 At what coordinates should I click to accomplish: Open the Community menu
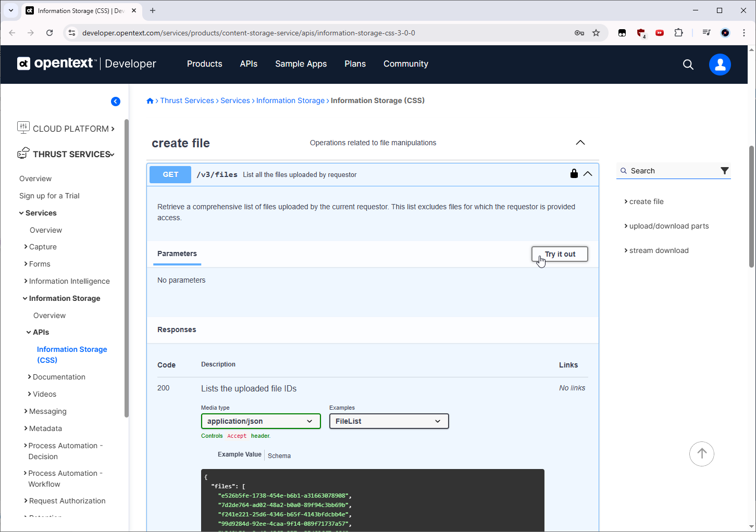coord(406,64)
